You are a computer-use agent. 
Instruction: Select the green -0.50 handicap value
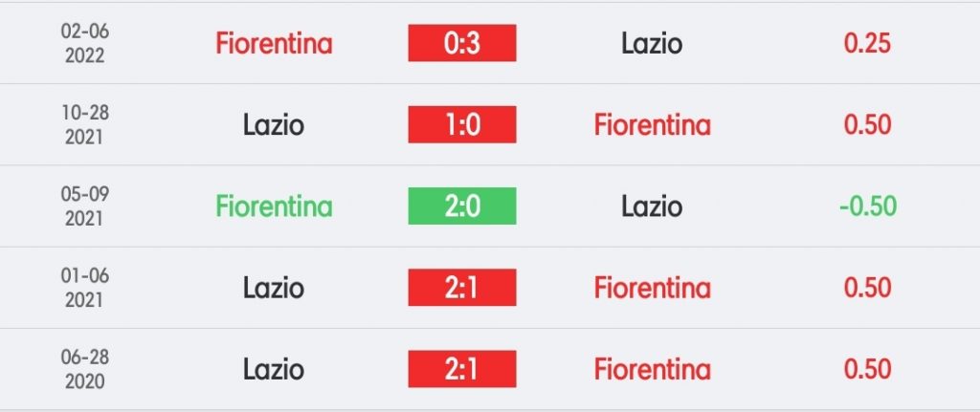coord(867,206)
